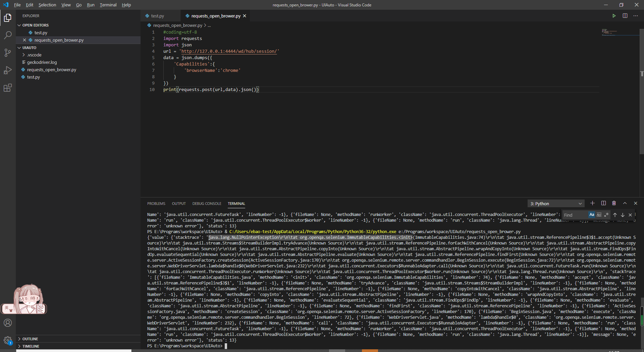The width and height of the screenshot is (644, 352).
Task: Click line number 10 in the gutter
Action: click(x=152, y=90)
